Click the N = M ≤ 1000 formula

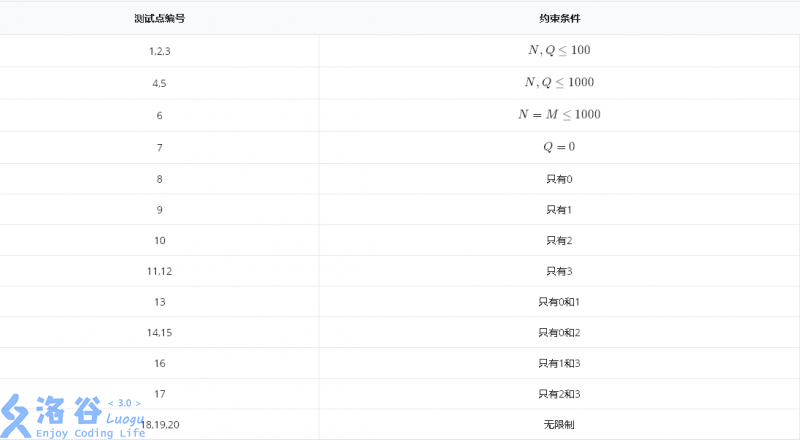(x=559, y=114)
